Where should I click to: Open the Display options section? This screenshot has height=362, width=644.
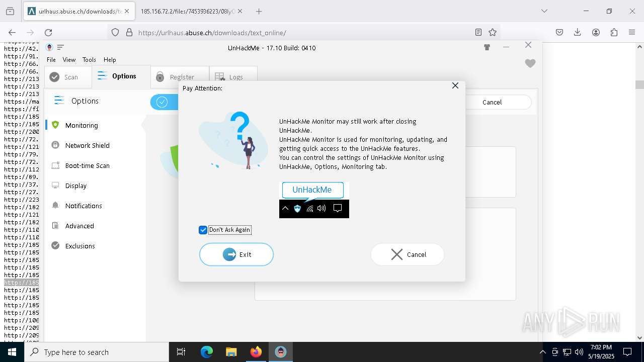[x=76, y=186]
